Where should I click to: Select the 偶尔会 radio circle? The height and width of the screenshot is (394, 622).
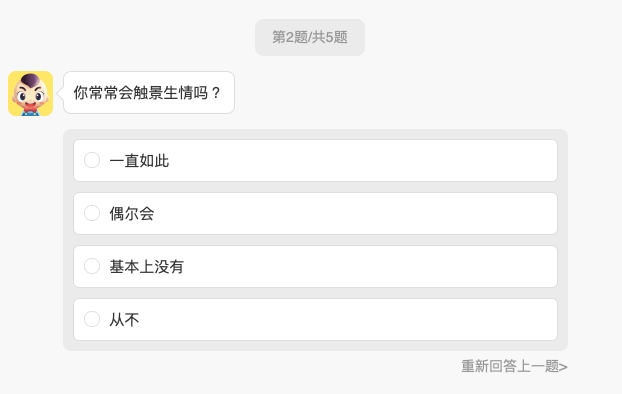tap(92, 213)
